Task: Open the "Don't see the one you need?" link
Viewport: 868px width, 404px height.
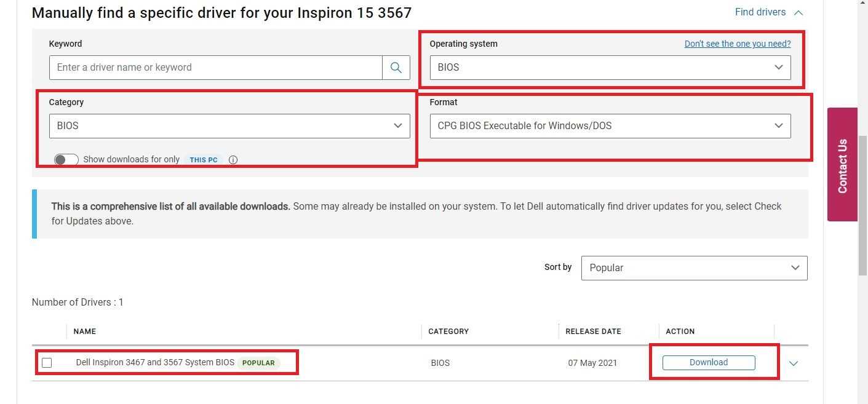Action: tap(738, 44)
